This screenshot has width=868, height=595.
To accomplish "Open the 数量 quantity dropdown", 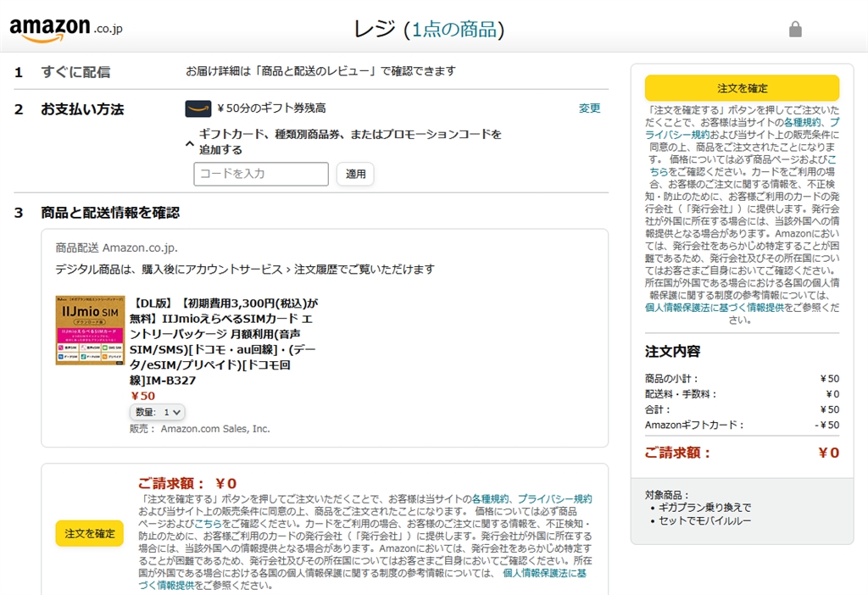I will pyautogui.click(x=158, y=412).
